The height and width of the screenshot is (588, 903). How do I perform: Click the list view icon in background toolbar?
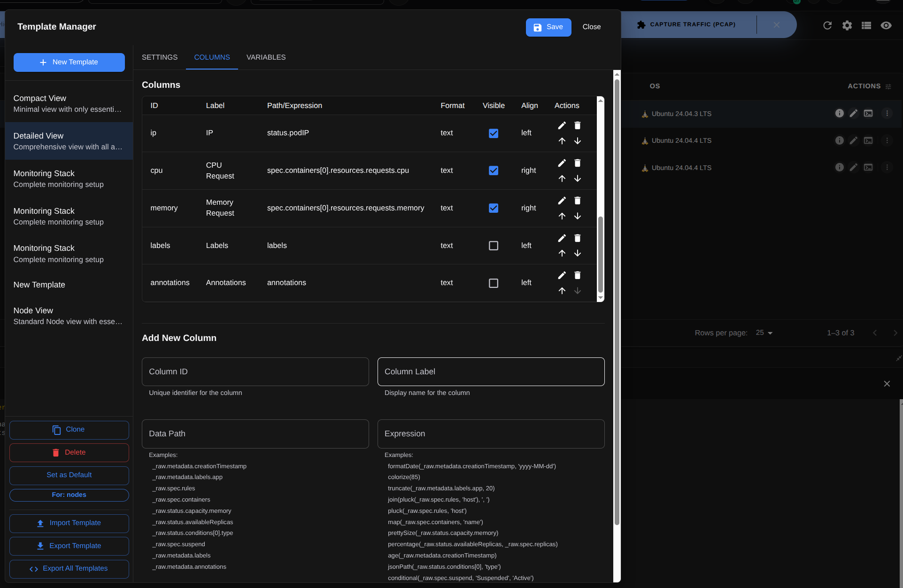[x=866, y=25]
